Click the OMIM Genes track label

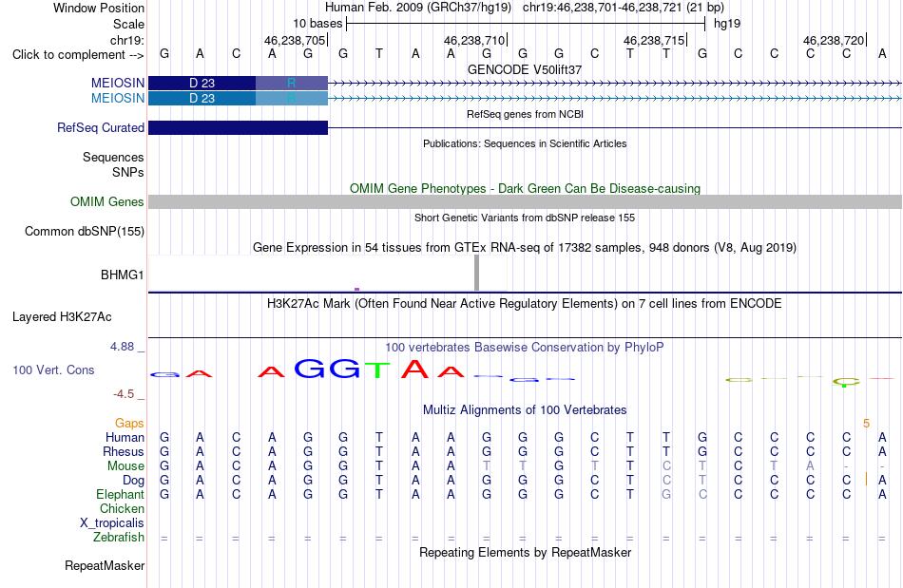coord(107,202)
